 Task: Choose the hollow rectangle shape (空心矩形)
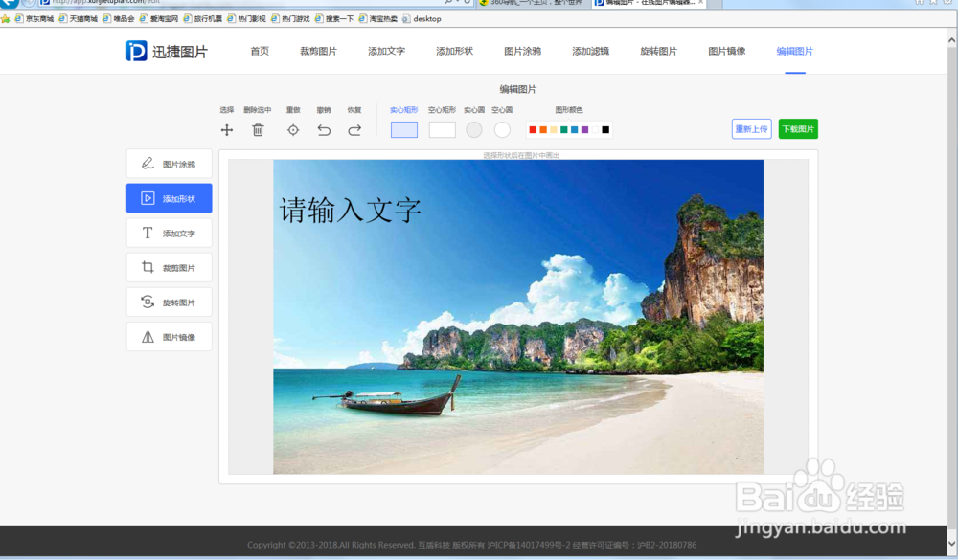[442, 129]
